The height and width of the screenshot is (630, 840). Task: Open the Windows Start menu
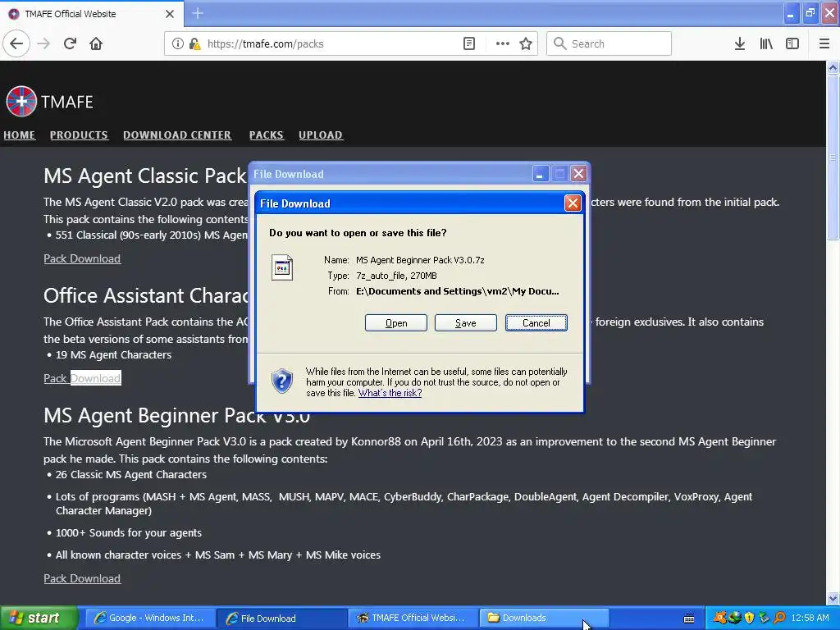pyautogui.click(x=39, y=618)
